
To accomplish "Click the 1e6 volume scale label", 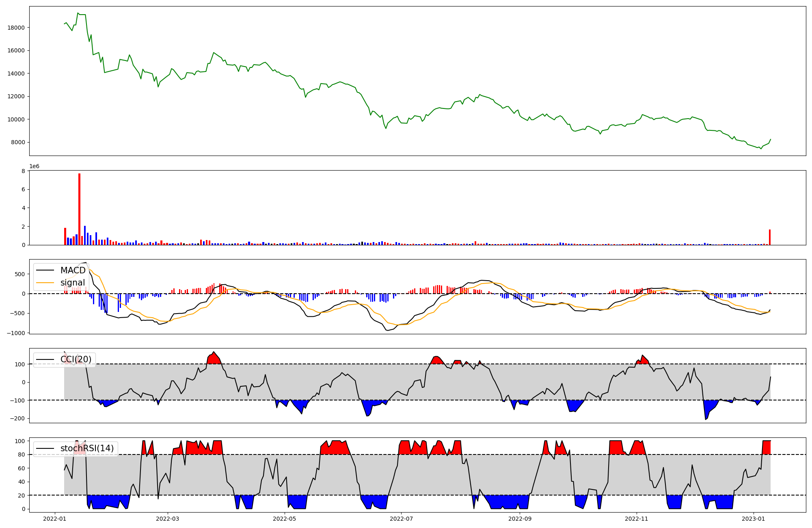I will tap(34, 167).
